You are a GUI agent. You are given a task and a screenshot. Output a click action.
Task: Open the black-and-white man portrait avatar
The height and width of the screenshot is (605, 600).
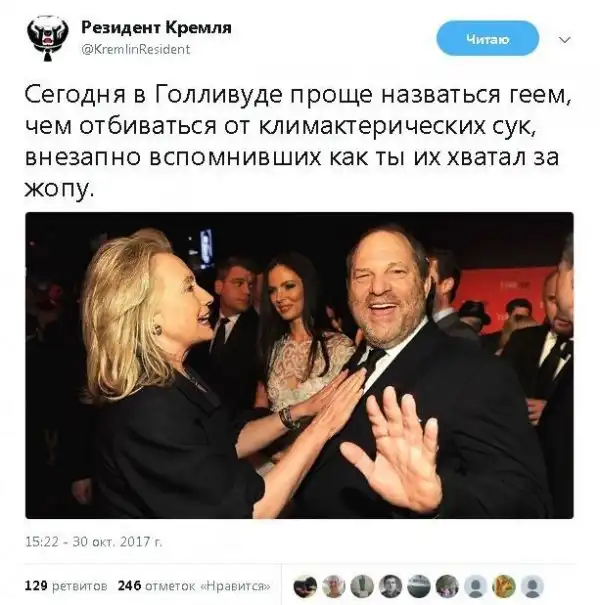point(390,586)
